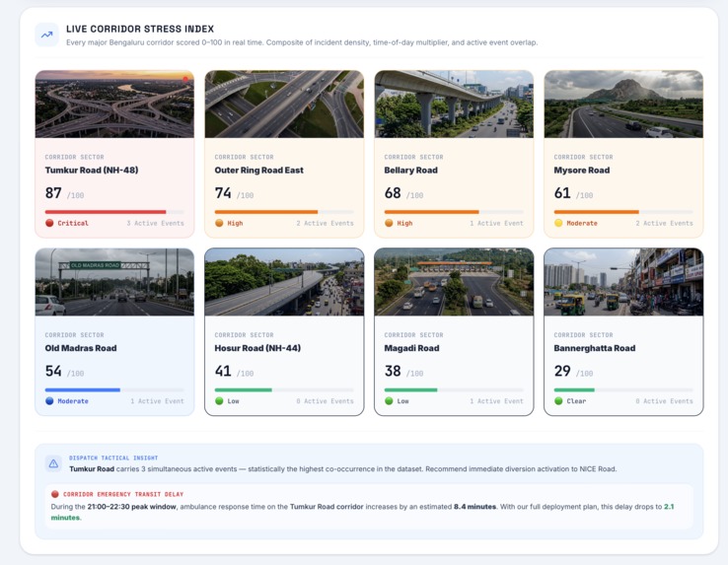Click the score 41 on Hosur Road

[x=223, y=371]
